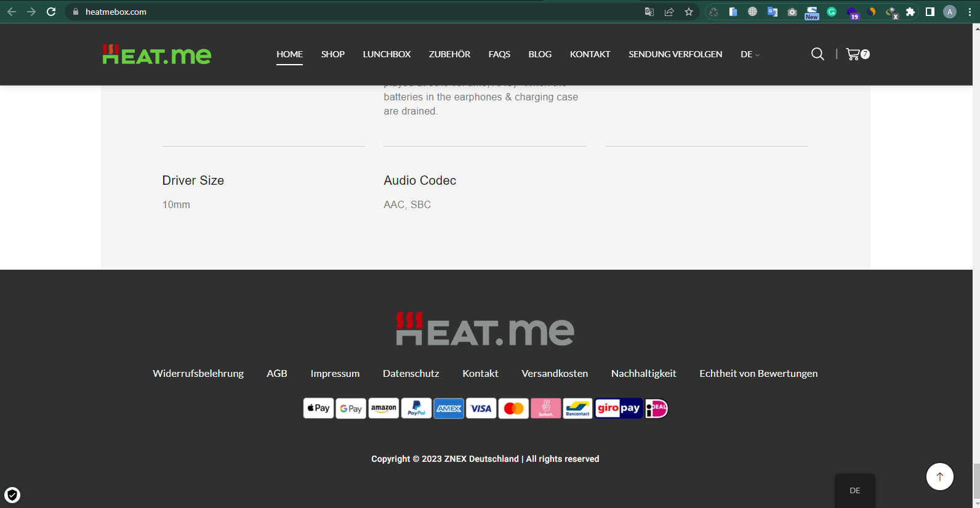Image resolution: width=980 pixels, height=508 pixels.
Task: Open the Widerrufsbelehrung footer link
Action: coord(198,373)
